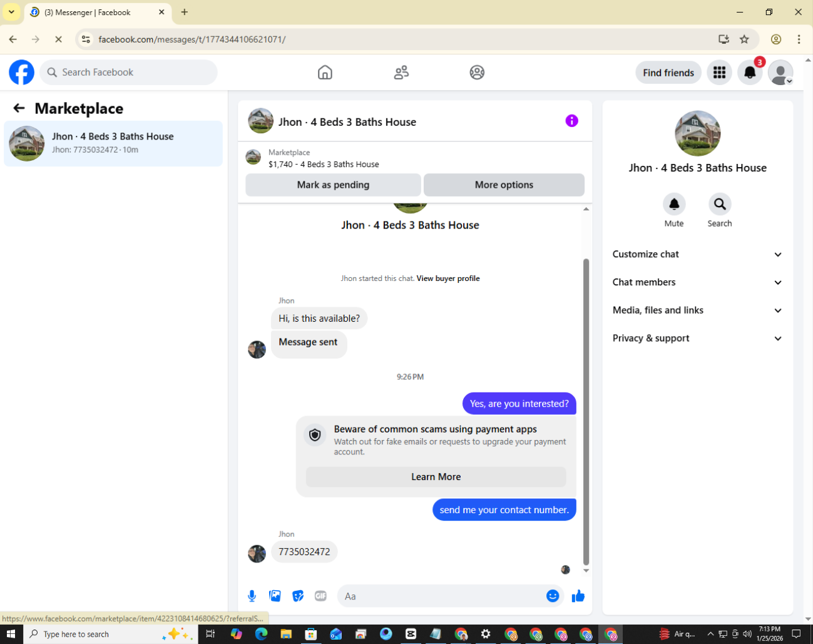Open the notifications bell with 3 alerts
Viewport: 813px width, 644px height.
(x=750, y=73)
